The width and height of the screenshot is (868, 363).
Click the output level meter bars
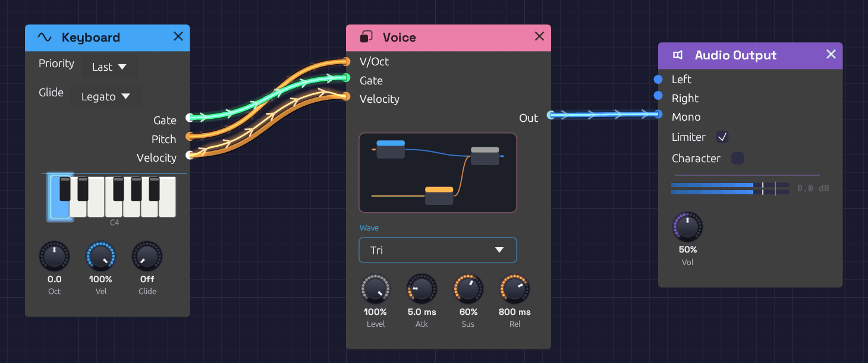[730, 188]
